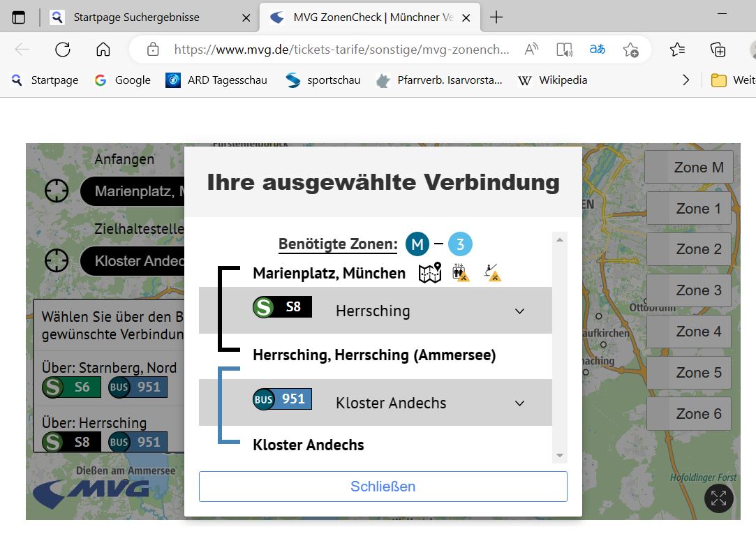
Task: Click the Marienplatz start station field
Action: tap(133, 191)
